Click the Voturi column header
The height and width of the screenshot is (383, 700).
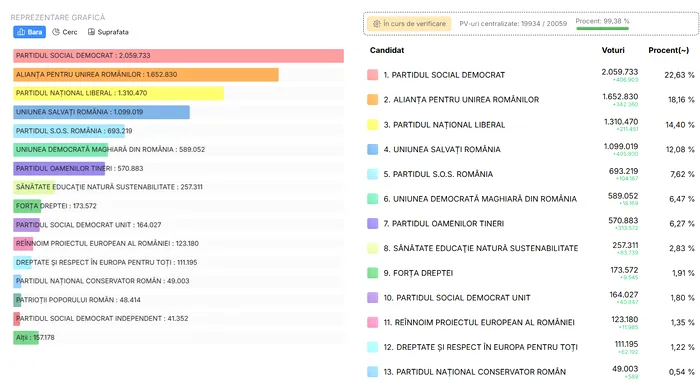613,50
